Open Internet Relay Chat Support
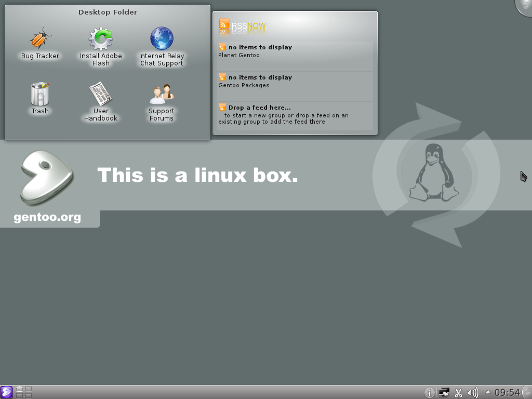532x399 pixels. [x=161, y=37]
